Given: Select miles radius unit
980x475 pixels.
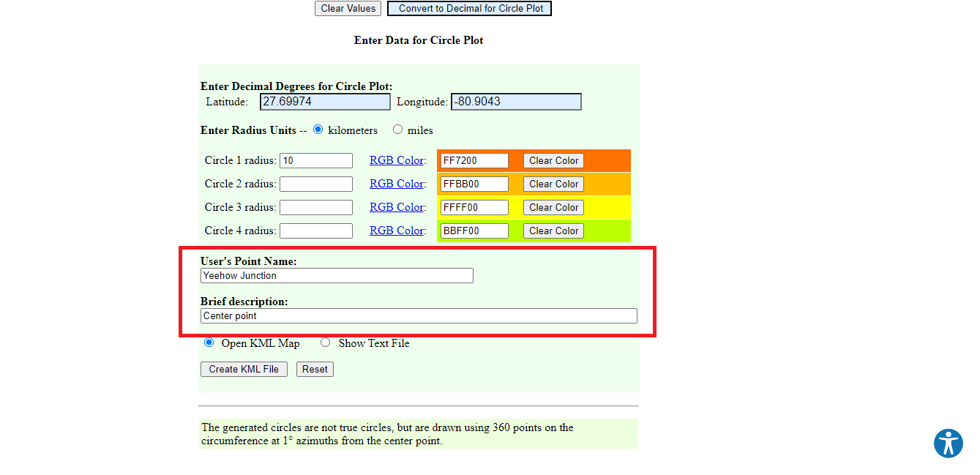Looking at the screenshot, I should [x=397, y=130].
